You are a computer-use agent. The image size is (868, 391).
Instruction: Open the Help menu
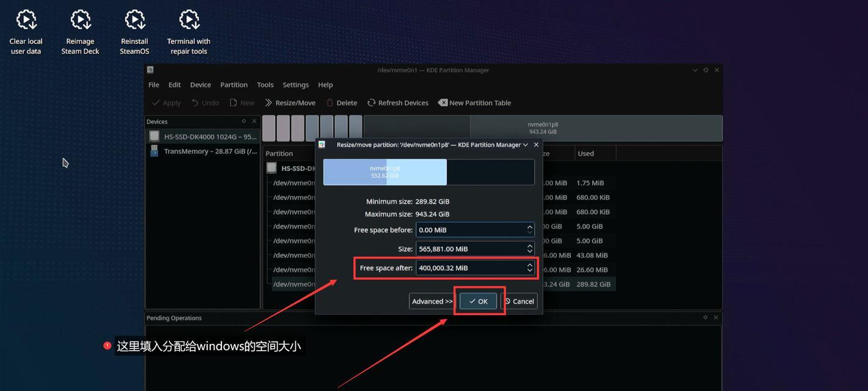pos(326,85)
